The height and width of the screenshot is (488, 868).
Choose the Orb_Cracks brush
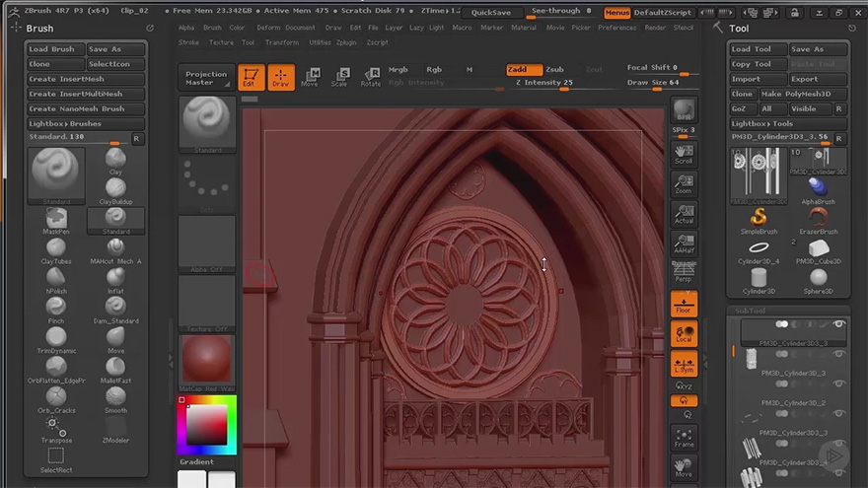tap(56, 400)
